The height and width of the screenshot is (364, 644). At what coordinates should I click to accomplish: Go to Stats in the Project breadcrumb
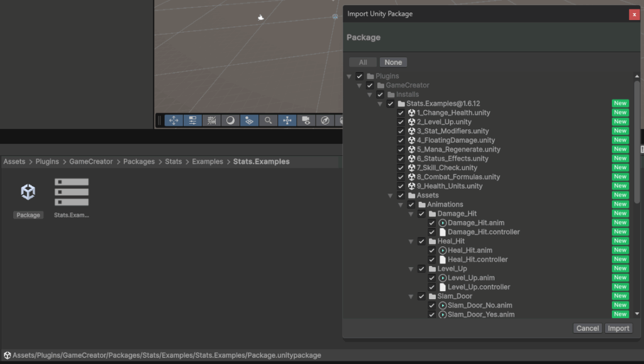click(174, 162)
